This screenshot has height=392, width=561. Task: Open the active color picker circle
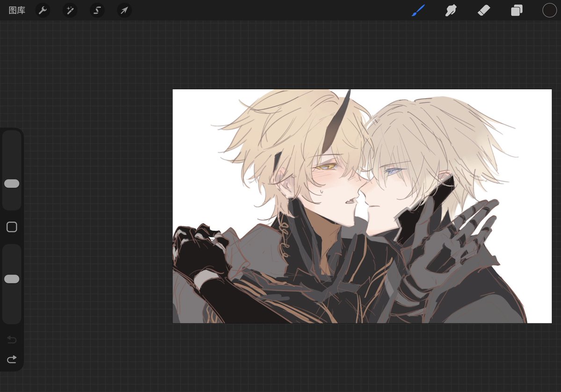pyautogui.click(x=550, y=10)
